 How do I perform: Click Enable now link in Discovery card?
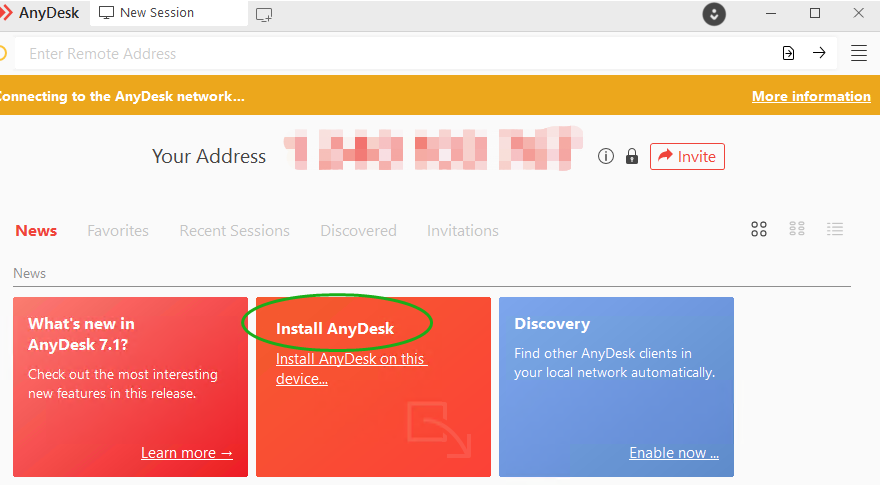point(674,453)
